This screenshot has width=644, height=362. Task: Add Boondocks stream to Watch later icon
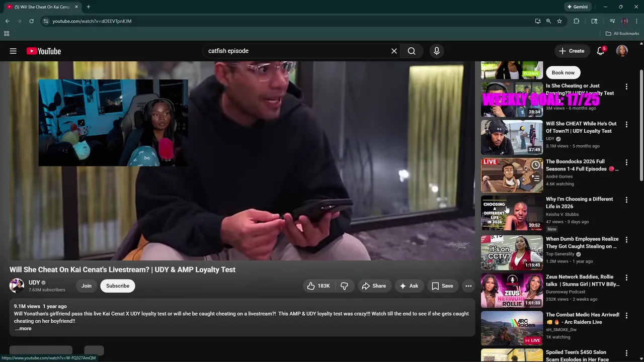(x=536, y=165)
